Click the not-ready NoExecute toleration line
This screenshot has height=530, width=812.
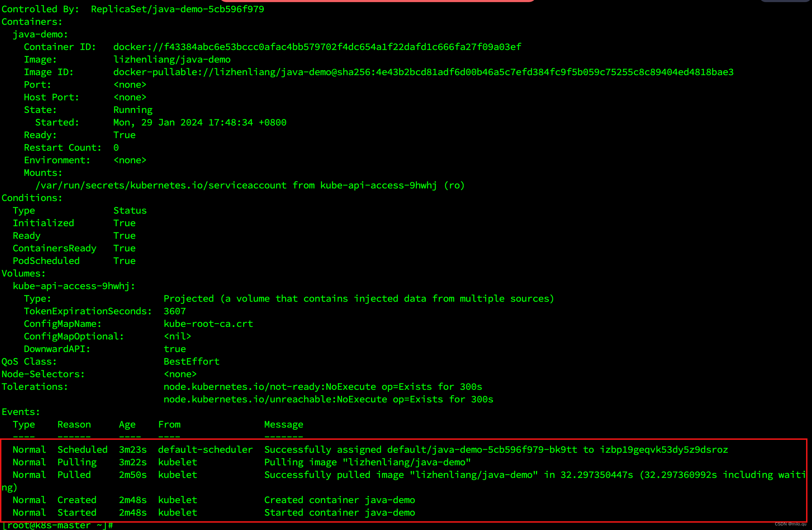[x=322, y=387]
